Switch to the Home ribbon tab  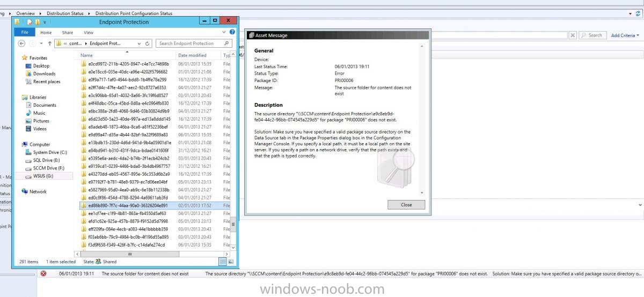tap(46, 32)
